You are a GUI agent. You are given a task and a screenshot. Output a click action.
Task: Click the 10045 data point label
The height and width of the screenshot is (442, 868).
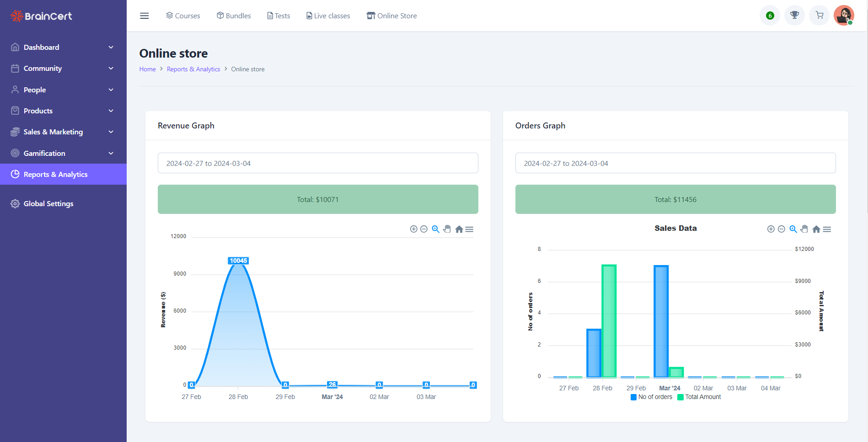pos(238,261)
